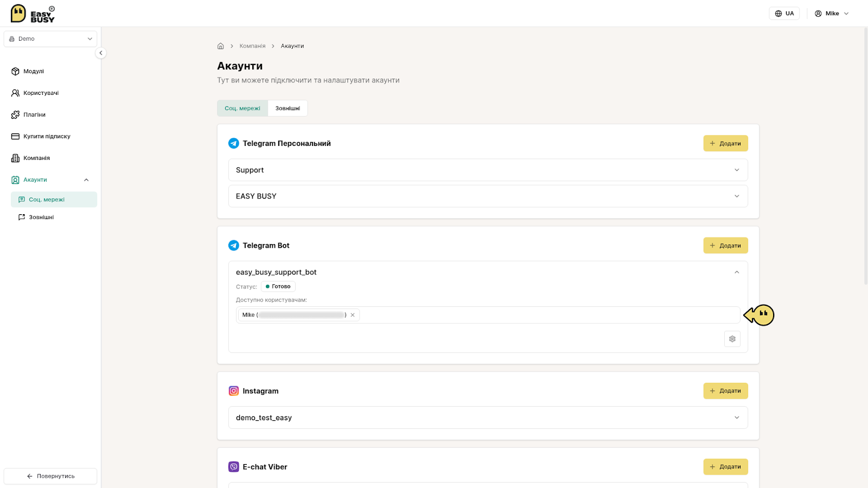The height and width of the screenshot is (488, 868).
Task: Click the Плагіни puzzle icon
Action: tap(15, 114)
